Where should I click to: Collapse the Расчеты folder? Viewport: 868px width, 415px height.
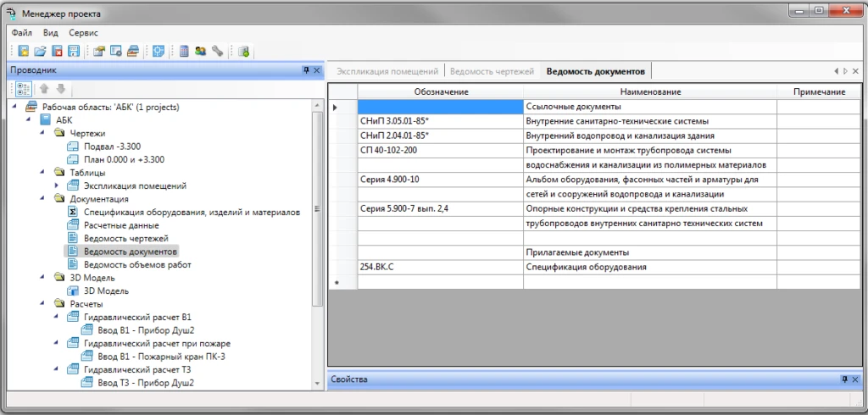point(44,304)
